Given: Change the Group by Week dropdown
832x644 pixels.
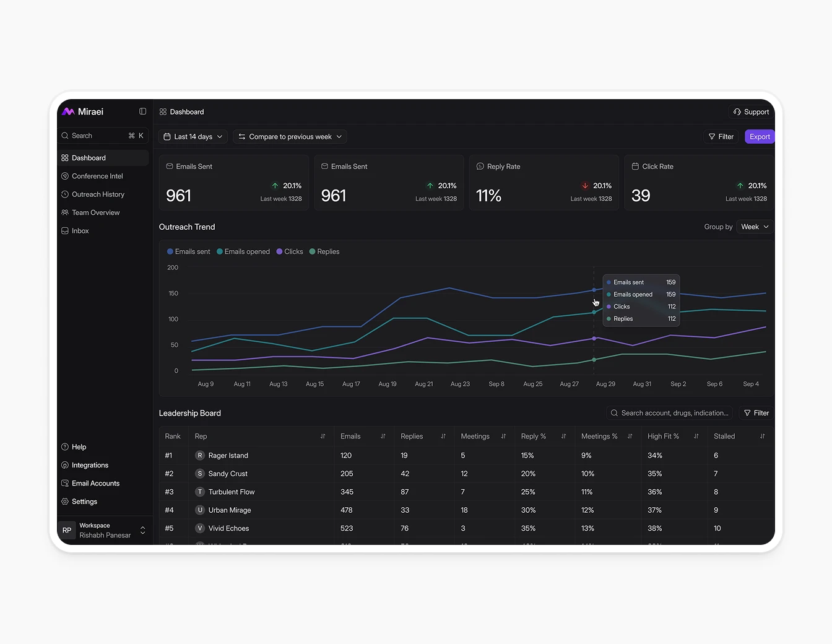Looking at the screenshot, I should [x=754, y=227].
